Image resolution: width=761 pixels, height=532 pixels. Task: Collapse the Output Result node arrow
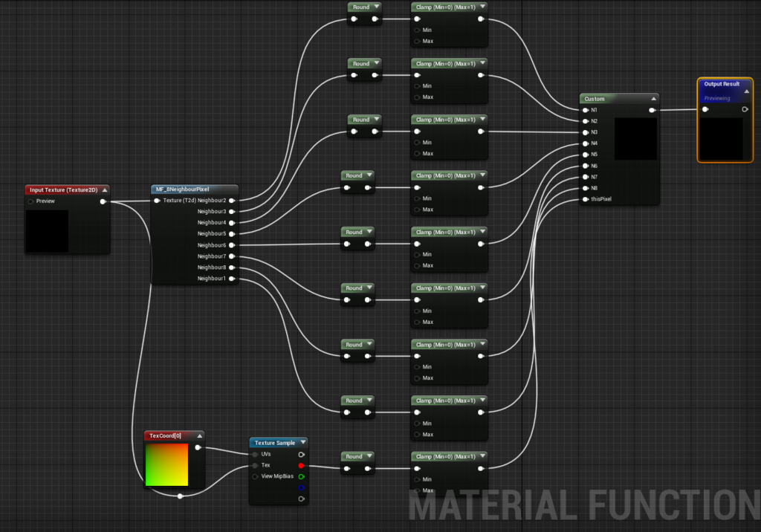746,91
